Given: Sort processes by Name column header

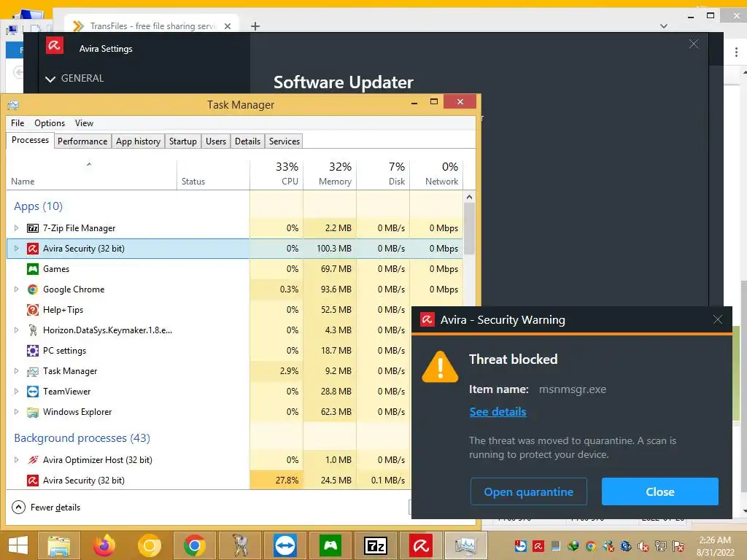Looking at the screenshot, I should (x=91, y=175).
